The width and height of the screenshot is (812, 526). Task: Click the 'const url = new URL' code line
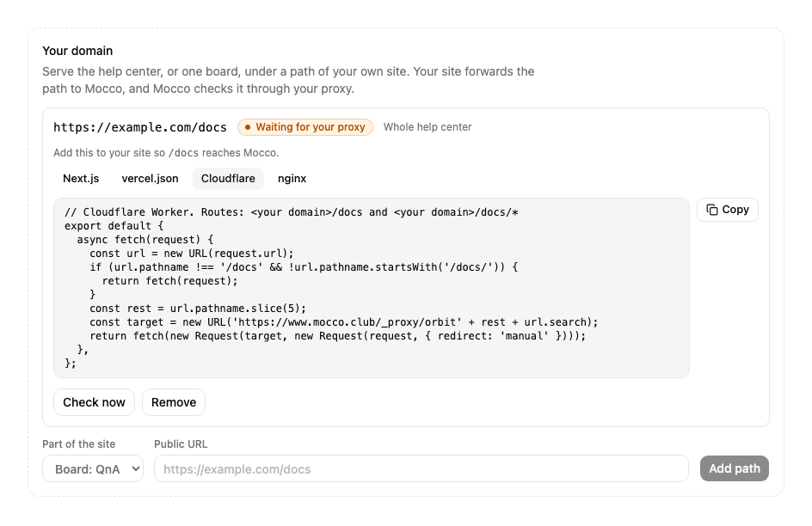[192, 254]
